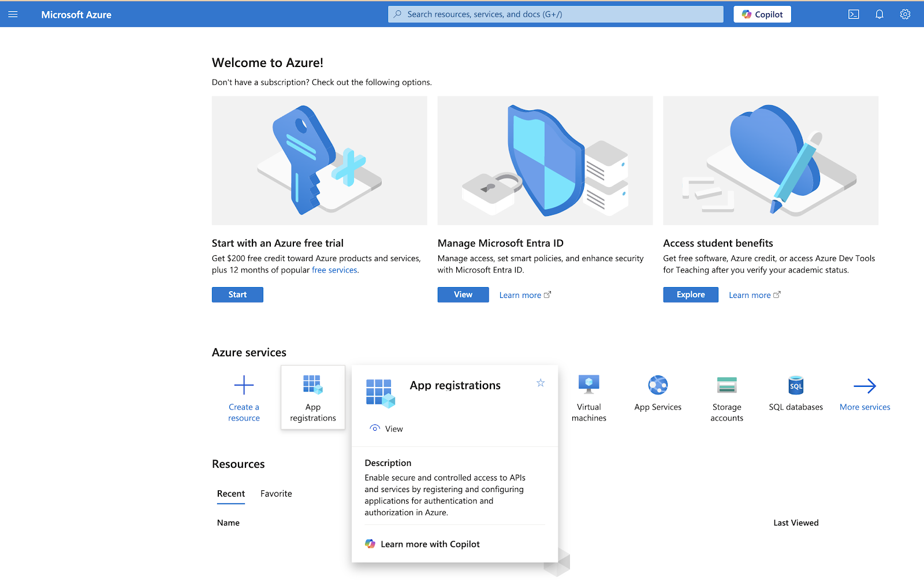Click the Copilot button
The image size is (924, 585).
pos(762,14)
